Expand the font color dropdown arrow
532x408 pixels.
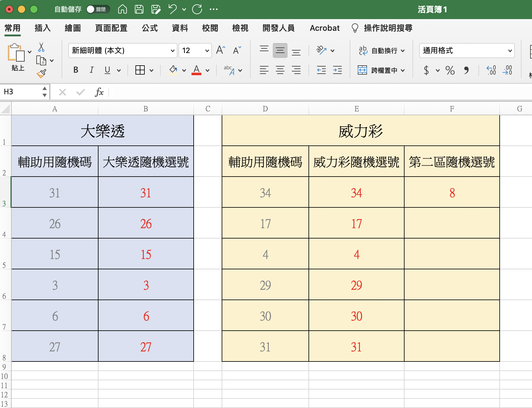tap(208, 70)
